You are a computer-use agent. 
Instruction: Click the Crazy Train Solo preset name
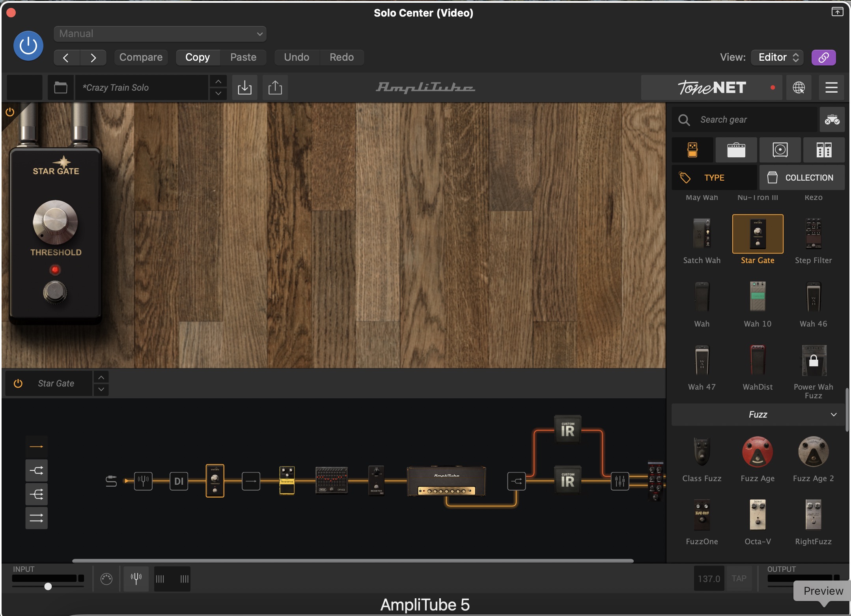tap(142, 88)
